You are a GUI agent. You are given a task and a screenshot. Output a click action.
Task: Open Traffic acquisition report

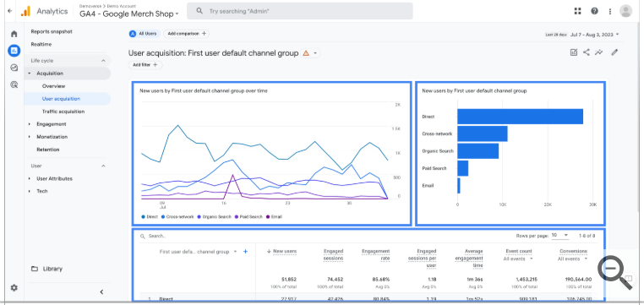click(x=63, y=112)
